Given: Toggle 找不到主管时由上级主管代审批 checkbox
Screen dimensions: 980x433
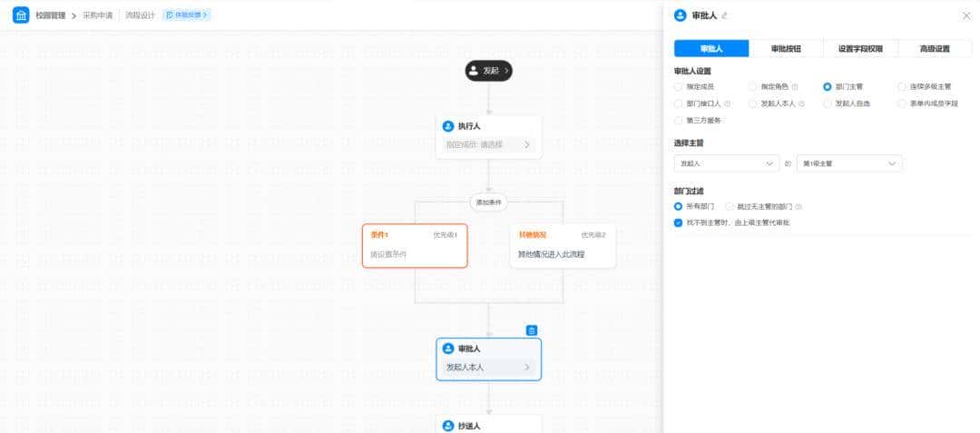Looking at the screenshot, I should point(678,222).
